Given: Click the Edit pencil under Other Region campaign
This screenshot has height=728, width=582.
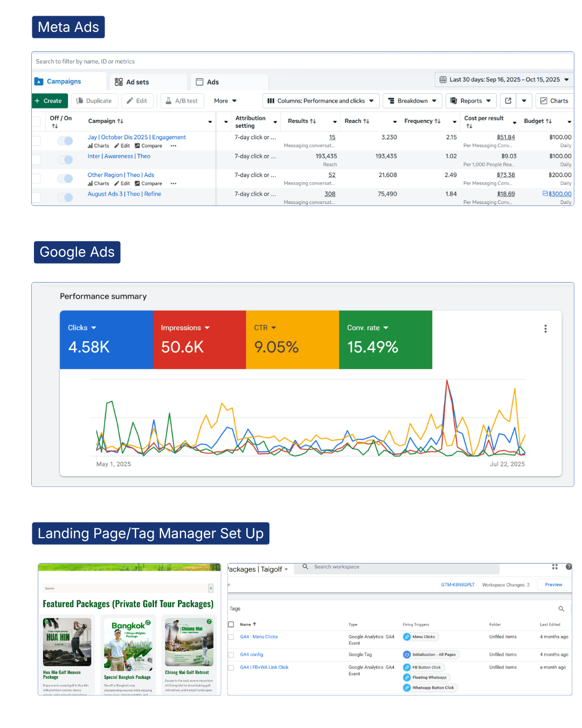Looking at the screenshot, I should (122, 184).
